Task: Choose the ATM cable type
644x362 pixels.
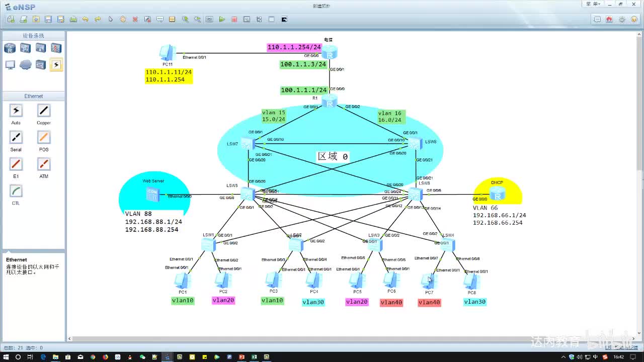Action: click(44, 164)
